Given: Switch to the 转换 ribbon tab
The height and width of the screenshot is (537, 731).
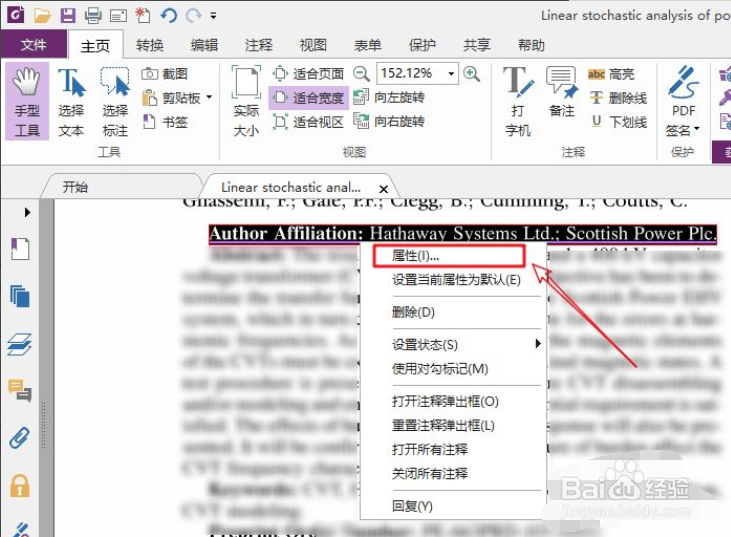Looking at the screenshot, I should coord(150,45).
